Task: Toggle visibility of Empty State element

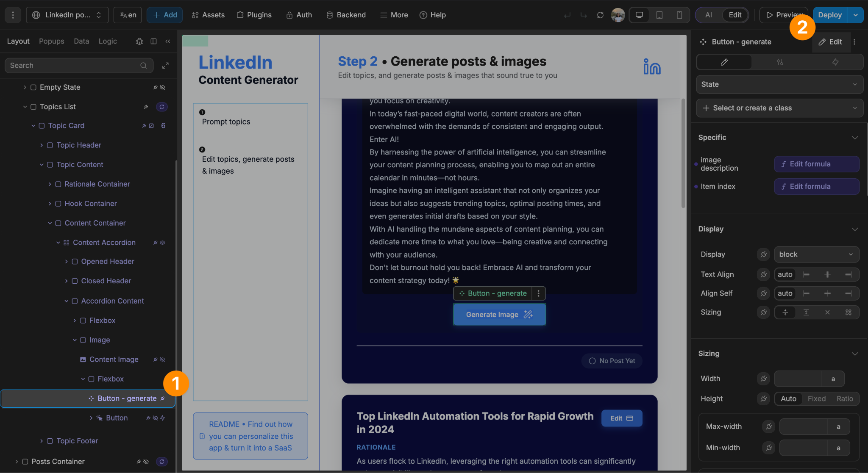Action: (x=163, y=87)
